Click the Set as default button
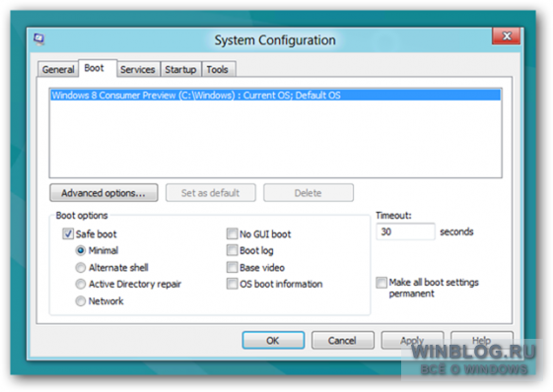Screen dimensions: 553x392 (x=211, y=193)
